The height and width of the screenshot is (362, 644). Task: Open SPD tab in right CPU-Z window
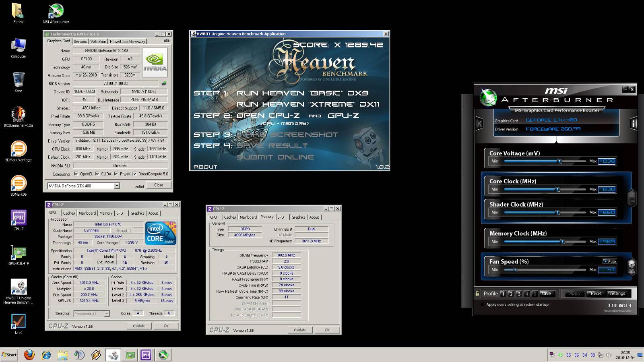coord(281,217)
